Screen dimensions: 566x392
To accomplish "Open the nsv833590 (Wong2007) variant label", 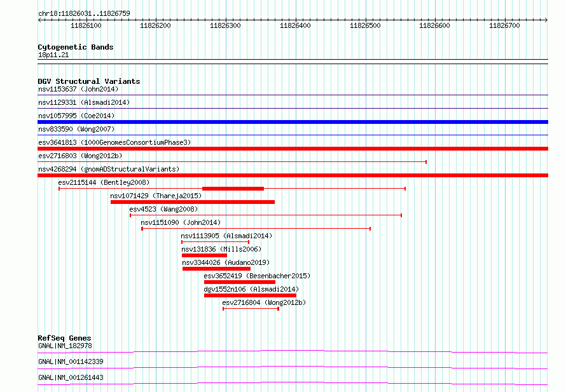I will click(76, 129).
